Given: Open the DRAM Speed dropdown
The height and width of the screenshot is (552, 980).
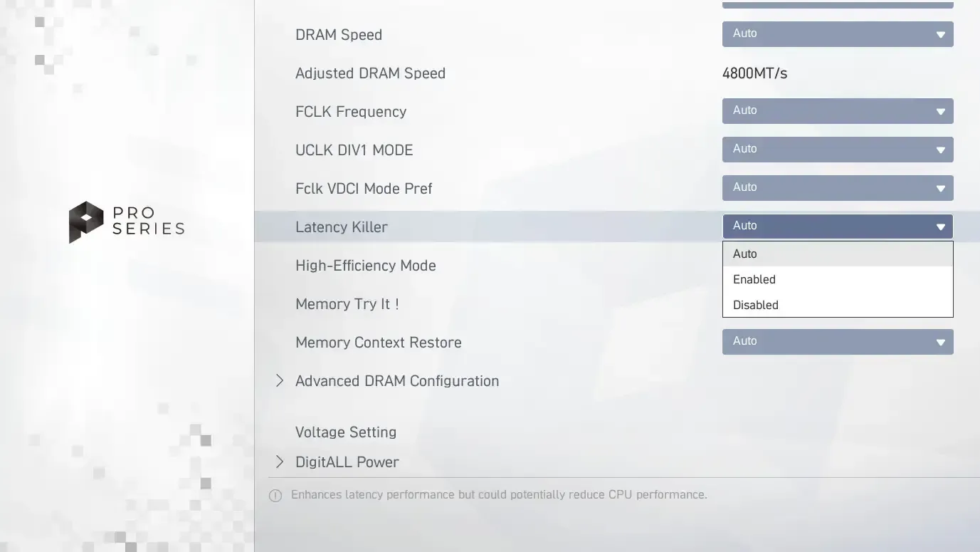Looking at the screenshot, I should pos(838,34).
